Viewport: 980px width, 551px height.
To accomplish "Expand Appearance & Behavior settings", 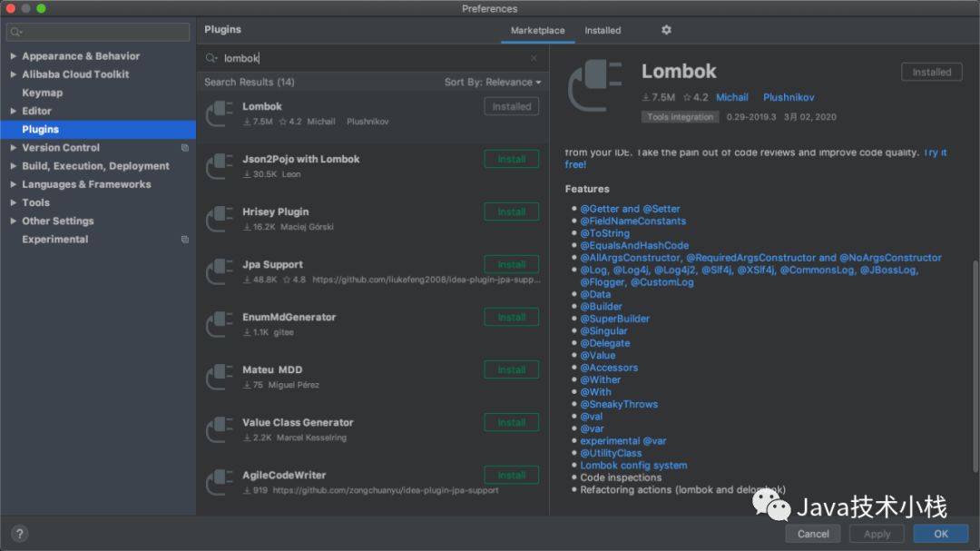I will (x=13, y=55).
